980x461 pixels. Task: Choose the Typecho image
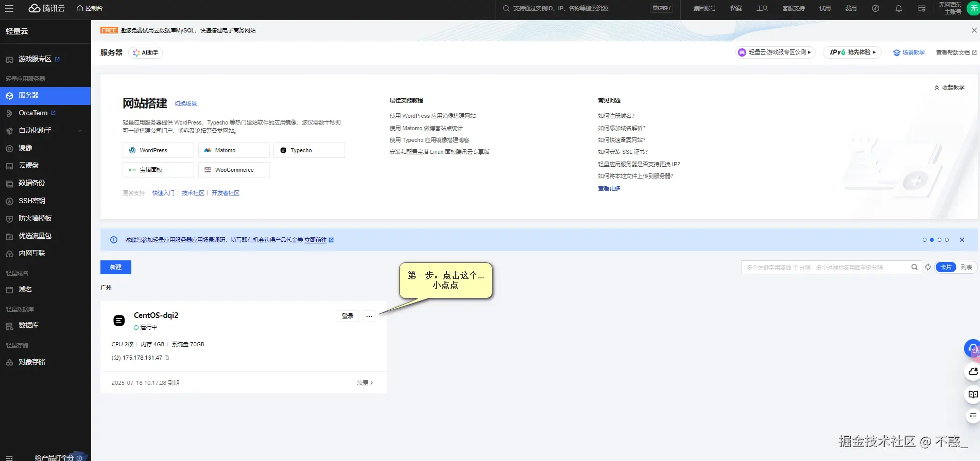point(309,150)
